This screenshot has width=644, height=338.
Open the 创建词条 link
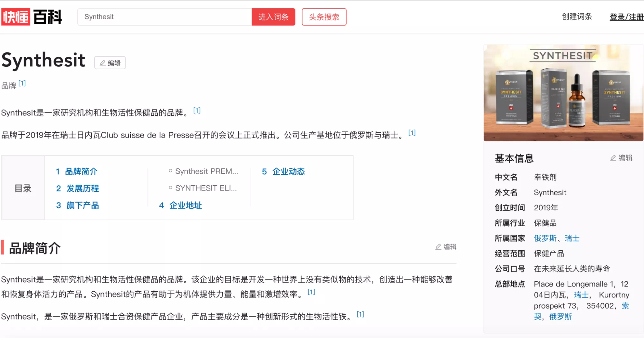click(577, 17)
